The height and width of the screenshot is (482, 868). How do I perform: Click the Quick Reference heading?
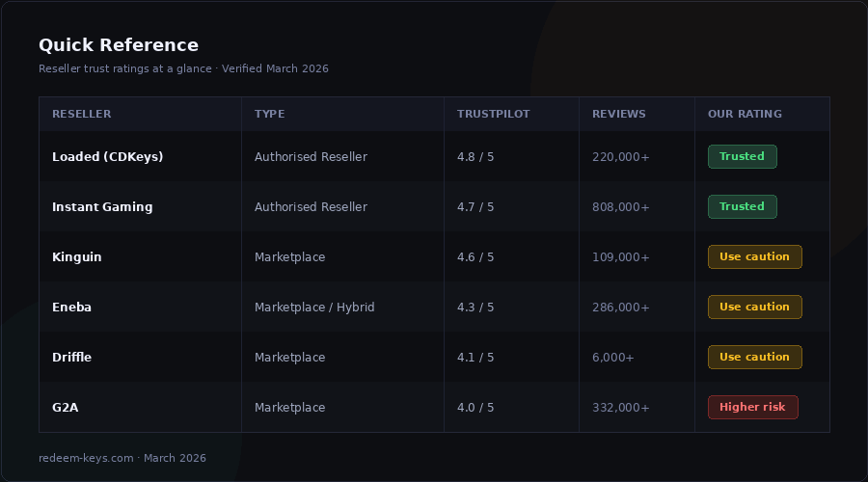(119, 45)
